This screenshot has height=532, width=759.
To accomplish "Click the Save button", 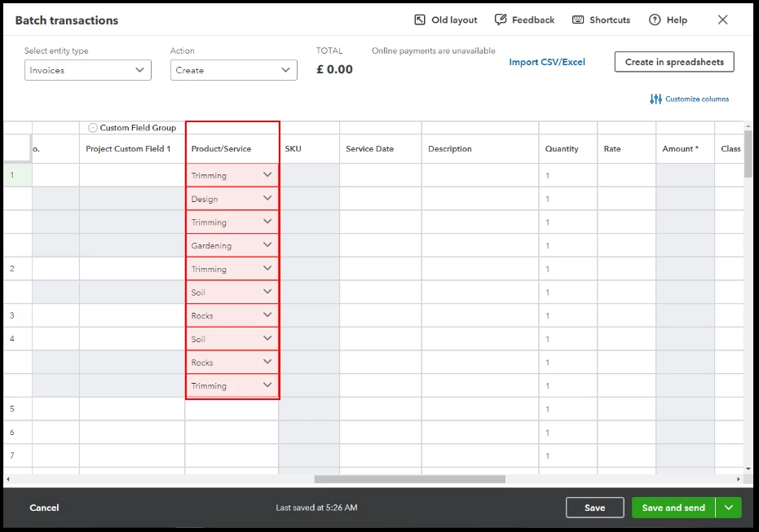I will 595,508.
